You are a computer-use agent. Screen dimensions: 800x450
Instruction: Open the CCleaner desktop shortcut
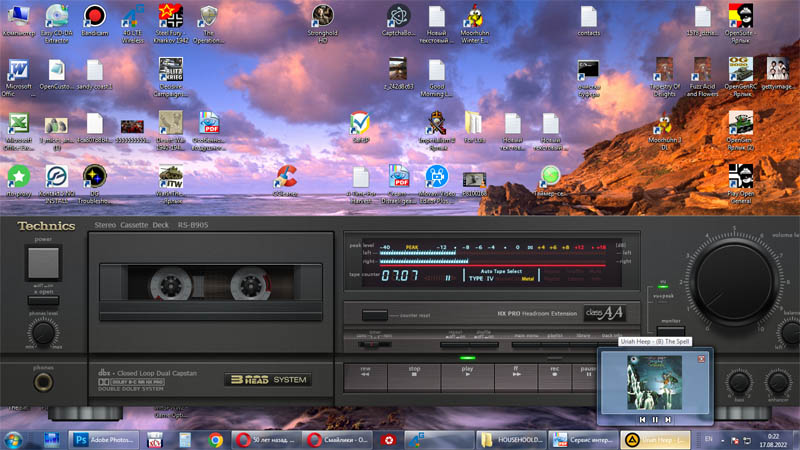(285, 181)
